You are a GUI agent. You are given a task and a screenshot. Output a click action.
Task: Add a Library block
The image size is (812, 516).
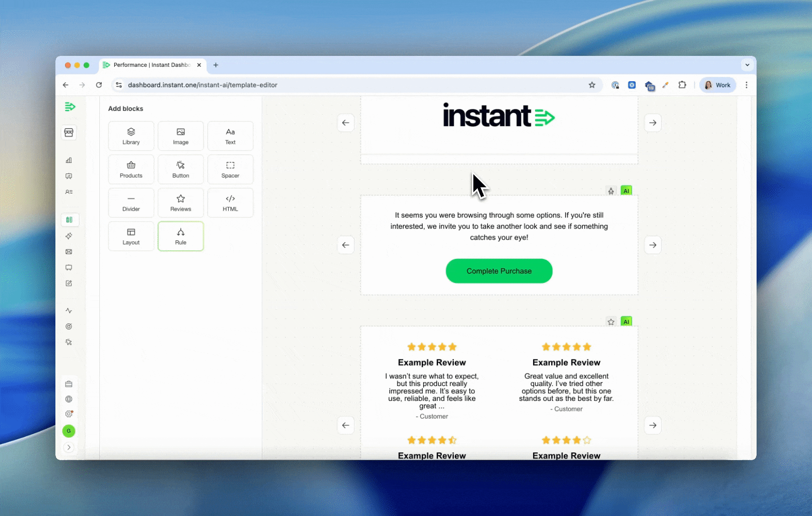point(131,136)
